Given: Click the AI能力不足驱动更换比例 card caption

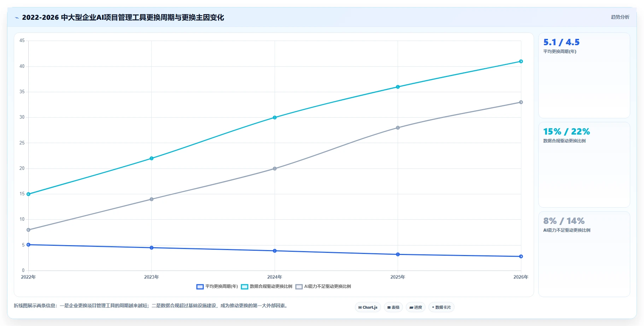Looking at the screenshot, I should point(567,230).
